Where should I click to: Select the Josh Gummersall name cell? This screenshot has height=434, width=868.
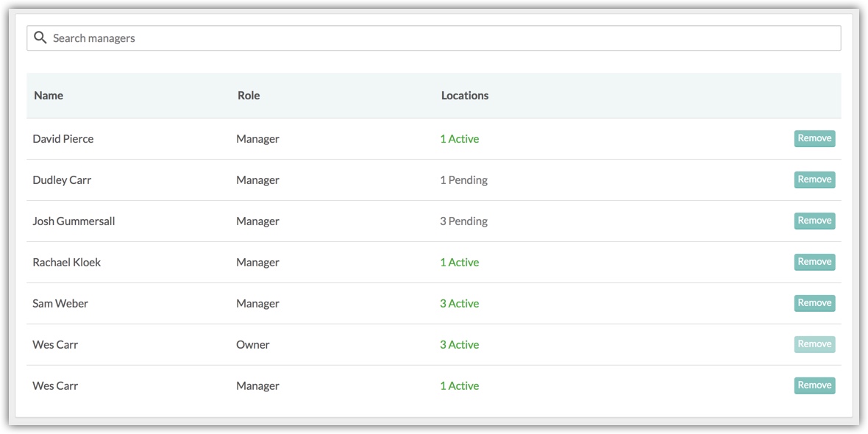74,221
